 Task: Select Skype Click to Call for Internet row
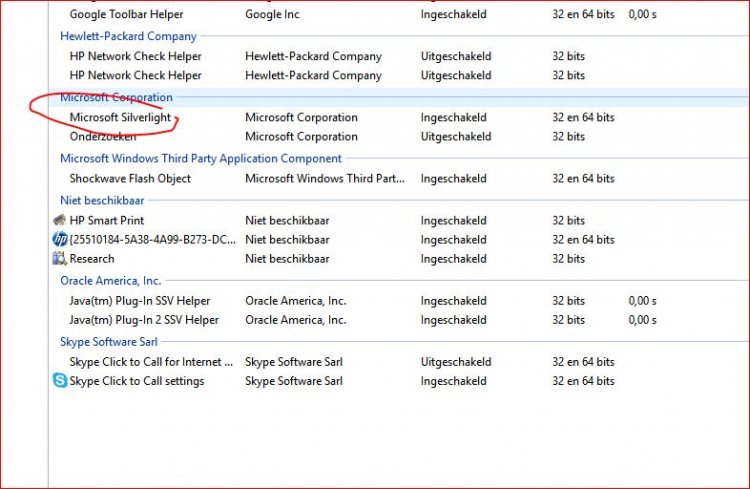coord(151,362)
